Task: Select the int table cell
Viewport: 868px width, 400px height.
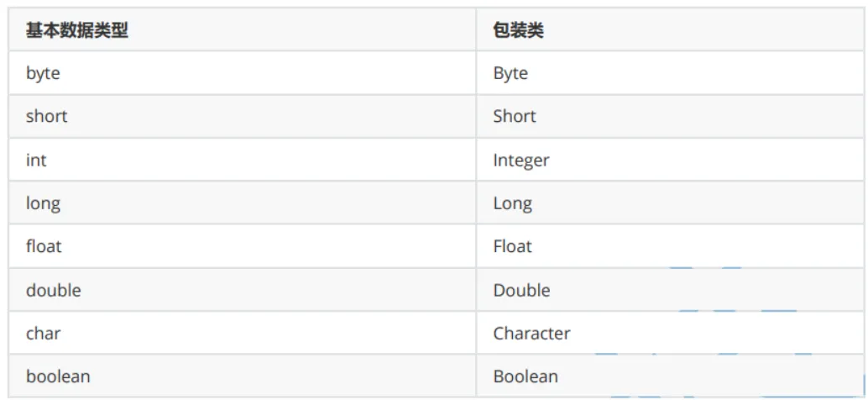Action: pyautogui.click(x=36, y=160)
